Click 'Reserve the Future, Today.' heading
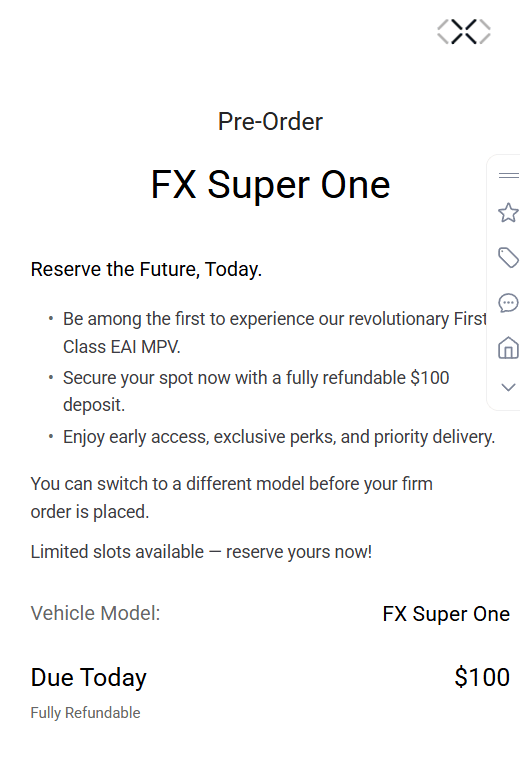This screenshot has height=783, width=520. tap(146, 269)
